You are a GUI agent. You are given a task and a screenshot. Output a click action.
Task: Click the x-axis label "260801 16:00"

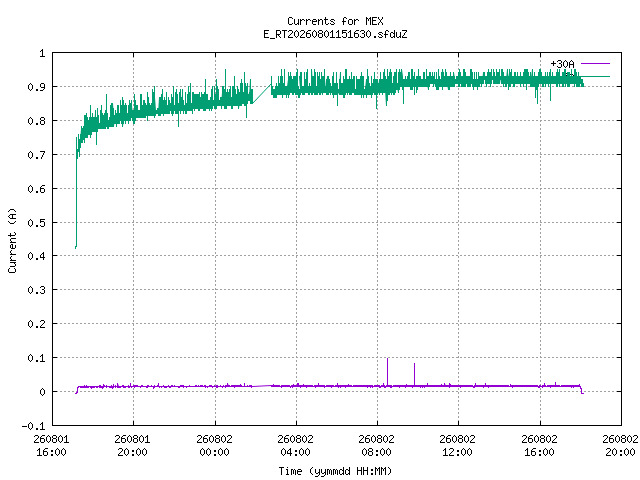click(x=51, y=446)
